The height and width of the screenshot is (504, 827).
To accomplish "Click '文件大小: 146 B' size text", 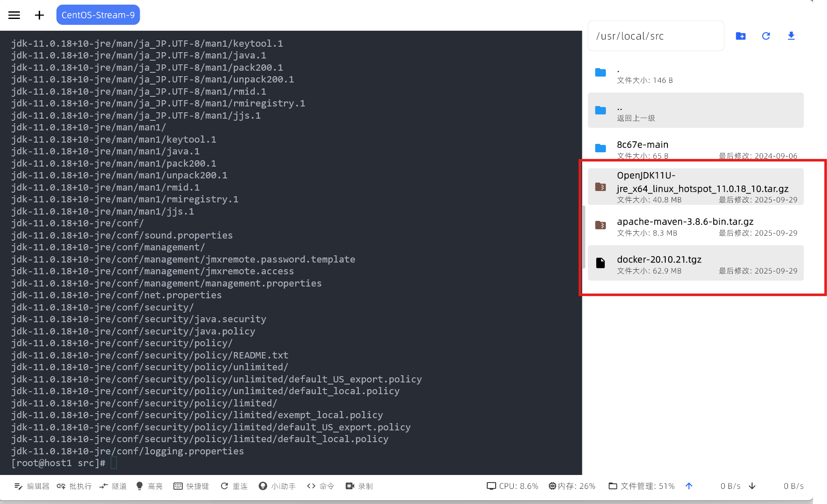I will click(x=645, y=80).
